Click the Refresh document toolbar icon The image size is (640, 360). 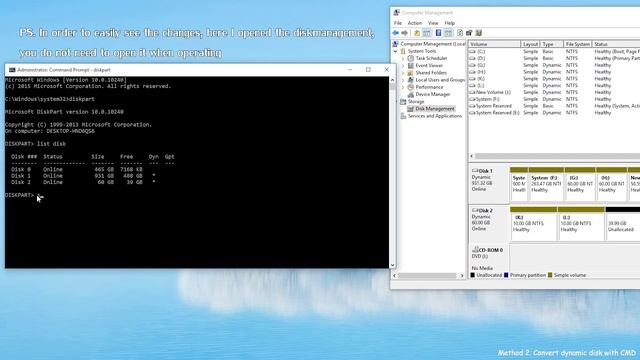[x=460, y=33]
